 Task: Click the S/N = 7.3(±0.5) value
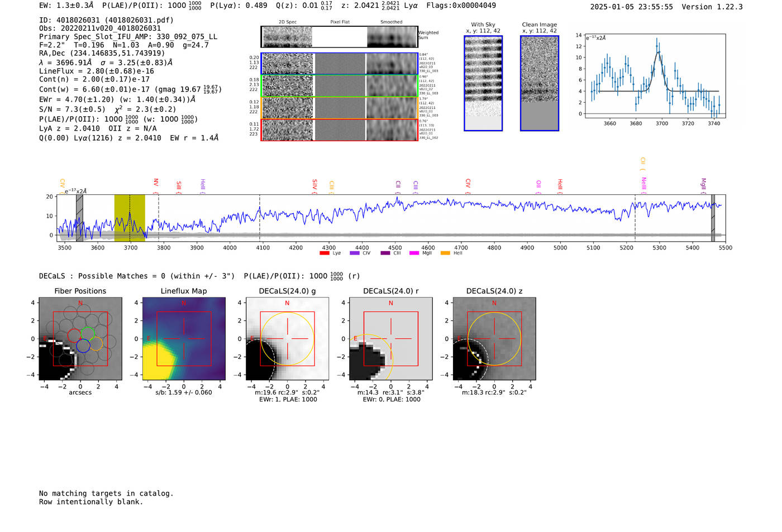coord(72,109)
